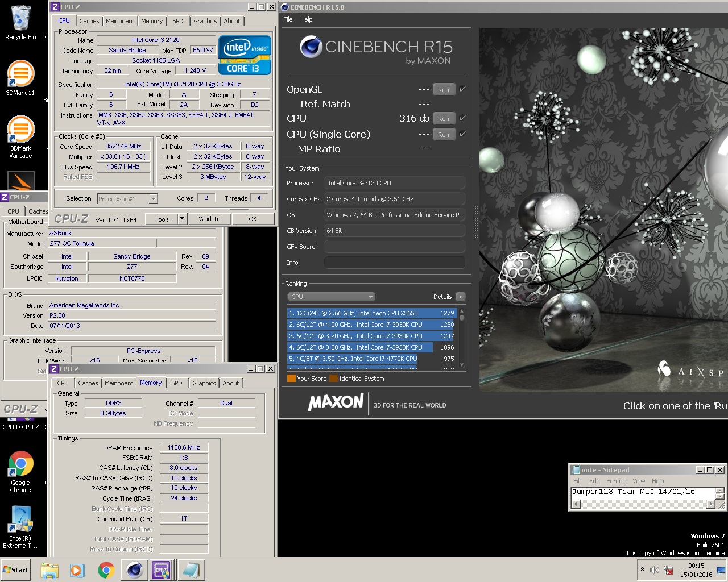728x582 pixels.
Task: Click the MAXON logo at bottom
Action: (x=336, y=402)
